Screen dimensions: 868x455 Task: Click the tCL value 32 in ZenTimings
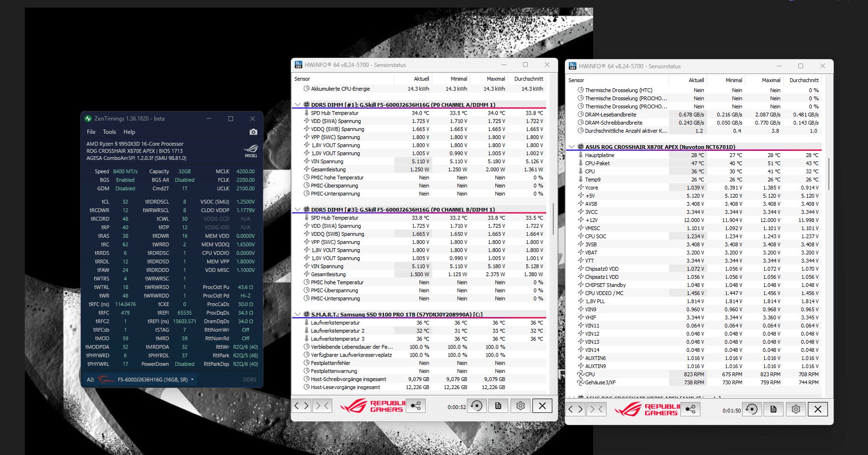click(125, 202)
